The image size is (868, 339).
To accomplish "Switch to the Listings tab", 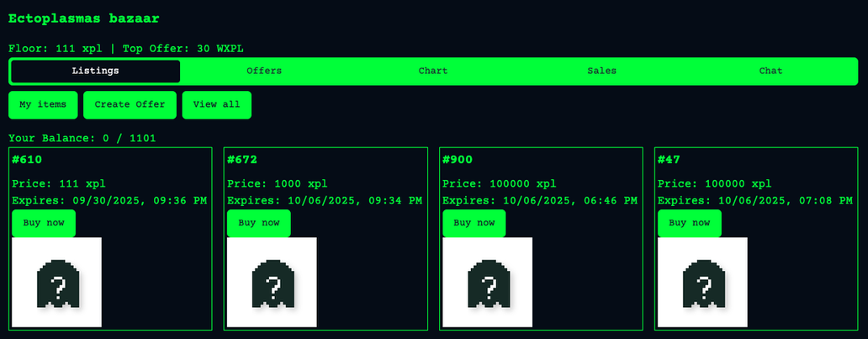I will point(95,71).
